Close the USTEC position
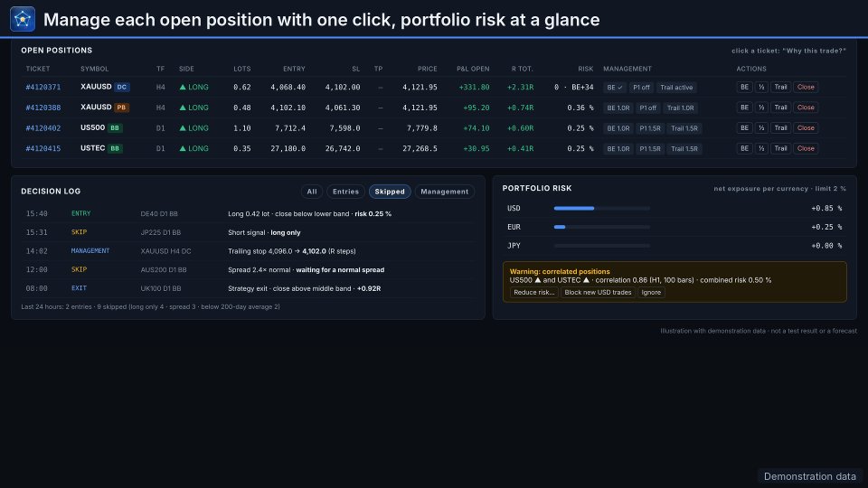The image size is (868, 488). (806, 148)
